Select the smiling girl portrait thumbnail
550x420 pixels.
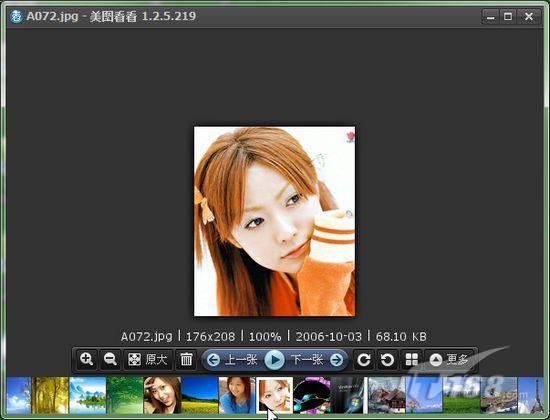(162, 395)
